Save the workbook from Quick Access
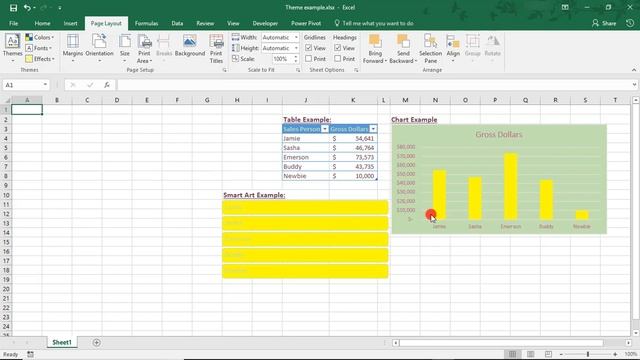 [13, 7]
